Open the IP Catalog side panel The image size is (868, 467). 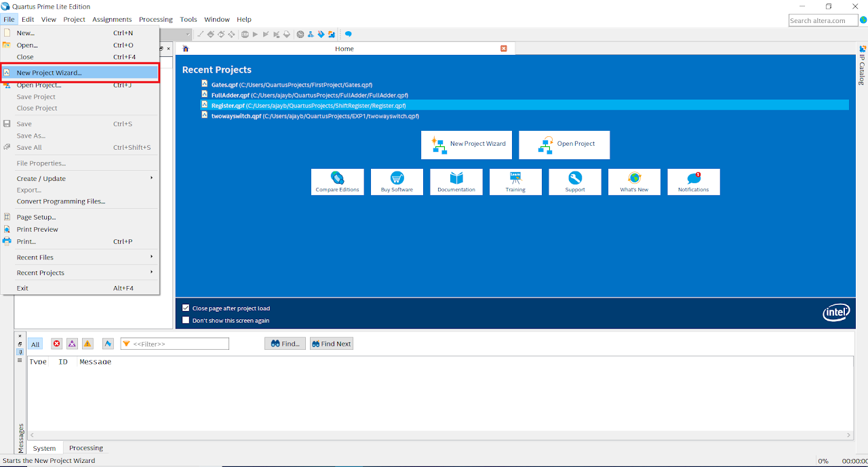863,65
